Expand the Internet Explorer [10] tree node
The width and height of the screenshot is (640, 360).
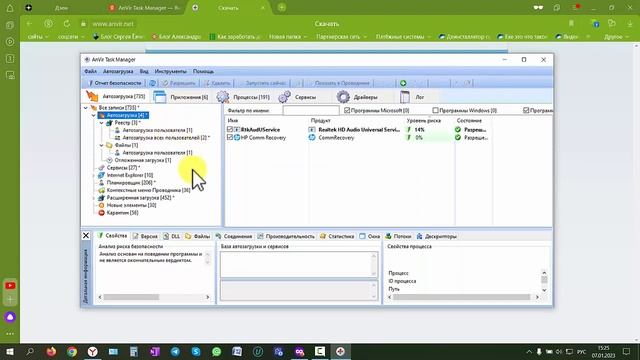(93, 176)
